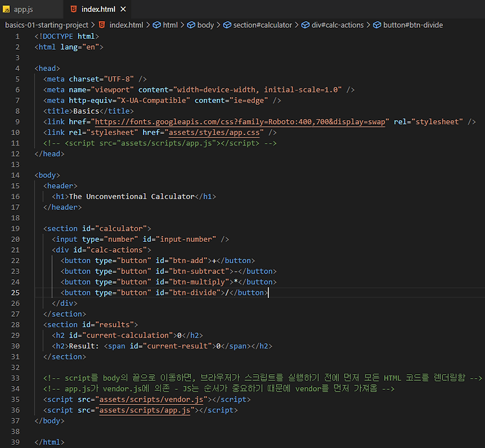Click the "btn-divide" id value
Image resolution: width=485 pixels, height=448 pixels.
[195, 293]
